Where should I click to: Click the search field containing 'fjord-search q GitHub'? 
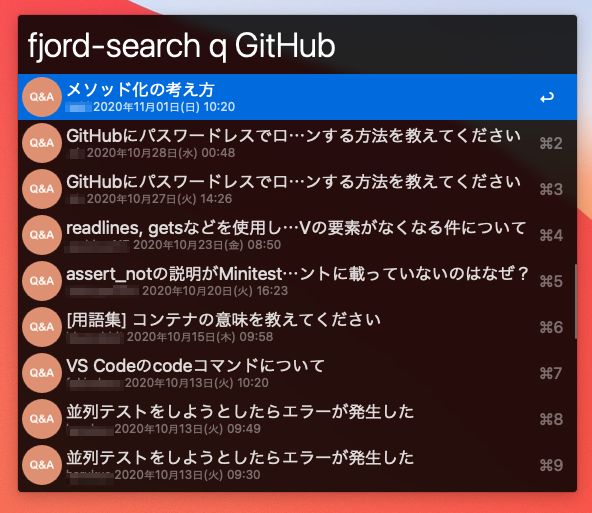pyautogui.click(x=297, y=45)
